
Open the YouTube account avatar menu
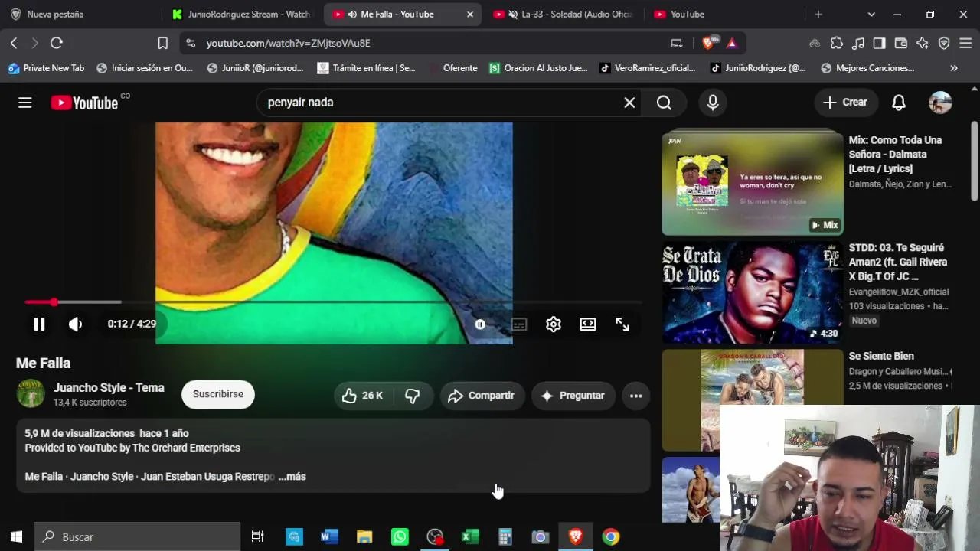pyautogui.click(x=940, y=103)
